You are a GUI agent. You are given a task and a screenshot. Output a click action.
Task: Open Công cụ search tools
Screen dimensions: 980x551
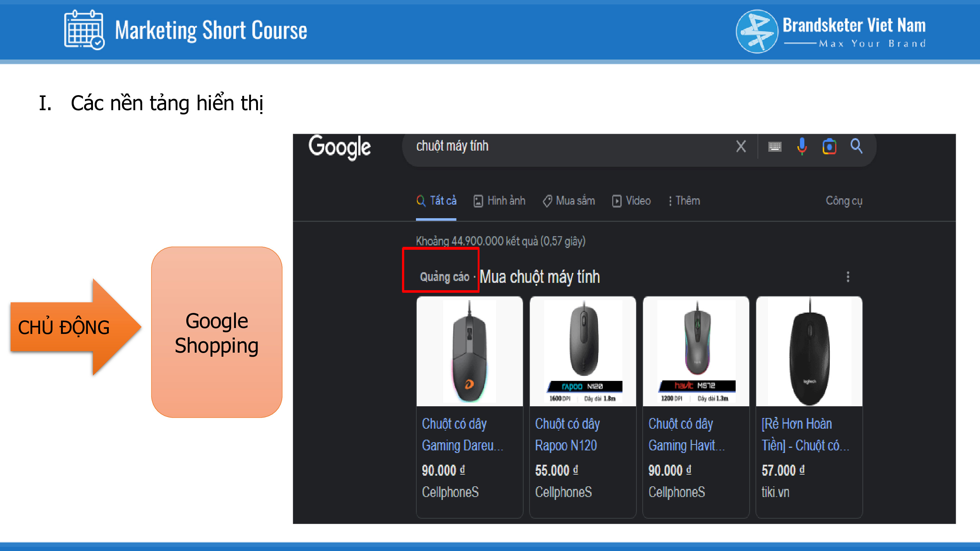844,201
